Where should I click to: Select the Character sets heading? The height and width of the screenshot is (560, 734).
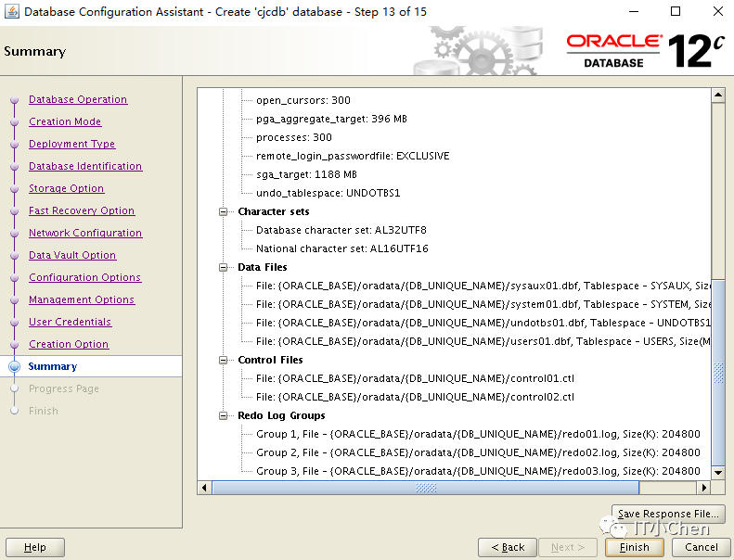point(274,211)
